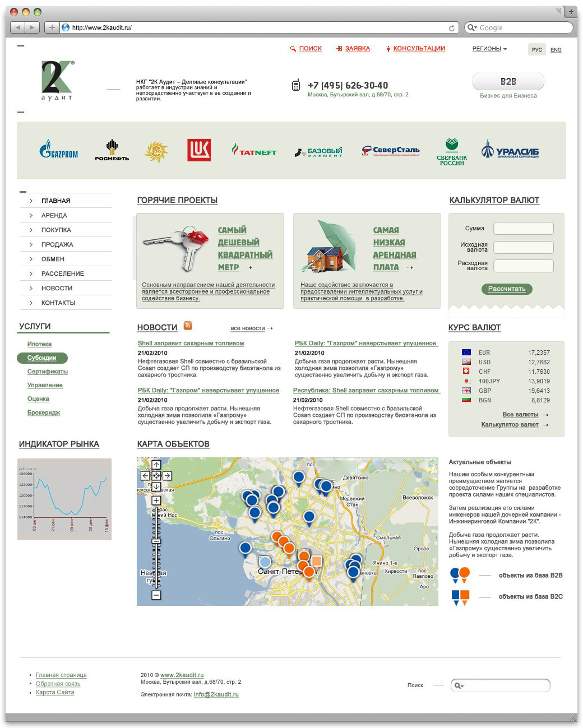Open 'Обратная связь' footer link
This screenshot has width=583, height=728.
coord(58,684)
